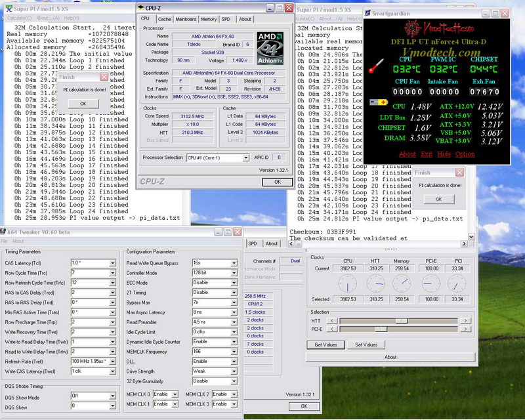Screen dimensions: 525x420
Task: Click the right Super PI horizontal scrollbar
Action: point(378,244)
